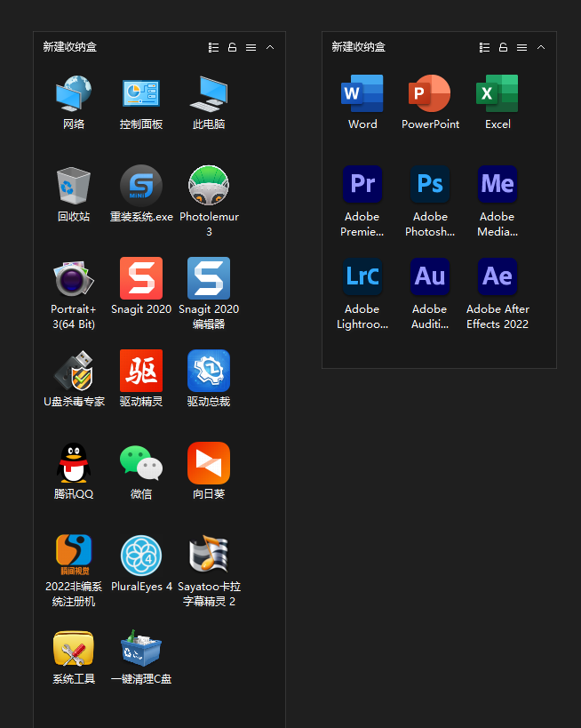The height and width of the screenshot is (728, 581).
Task: Collapse the right 新建收纳盒 box
Action: 541,47
